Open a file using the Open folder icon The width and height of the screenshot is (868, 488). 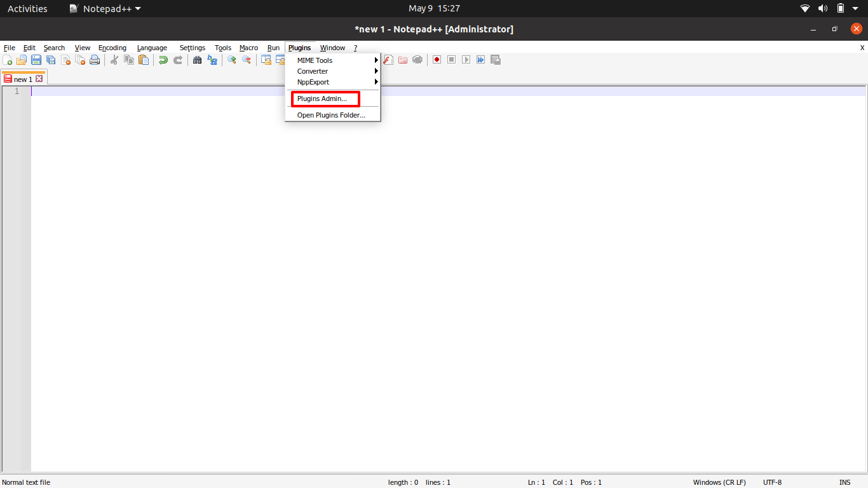pyautogui.click(x=21, y=60)
